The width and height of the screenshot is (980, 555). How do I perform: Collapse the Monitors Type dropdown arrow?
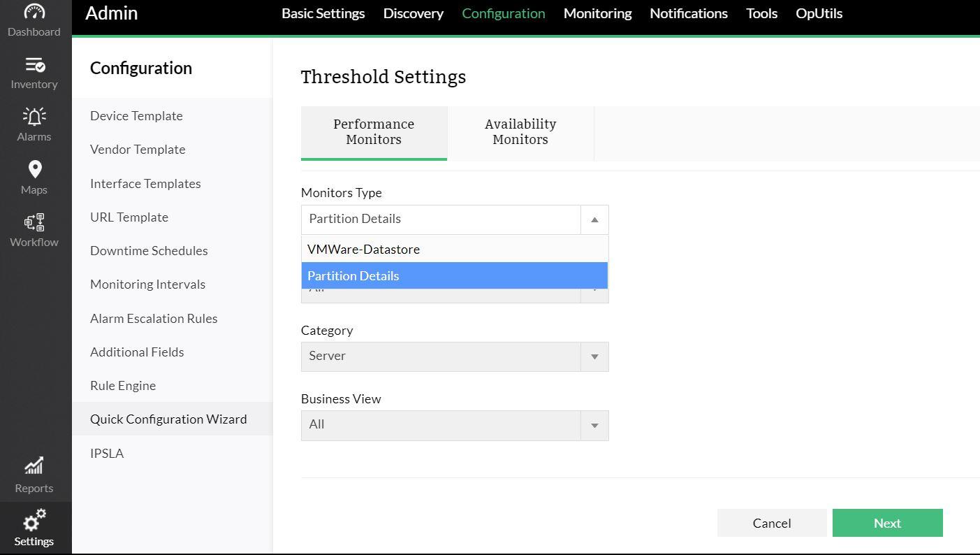tap(594, 219)
